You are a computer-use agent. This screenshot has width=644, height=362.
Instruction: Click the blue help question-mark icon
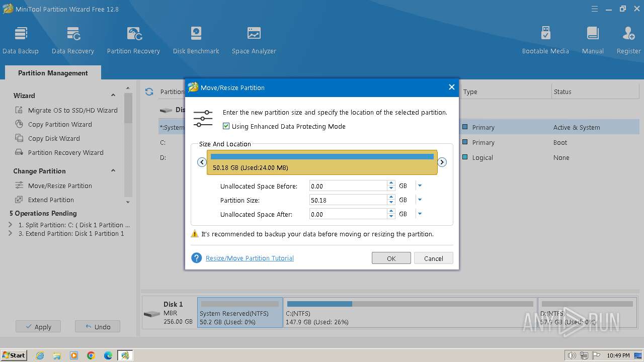pyautogui.click(x=196, y=258)
